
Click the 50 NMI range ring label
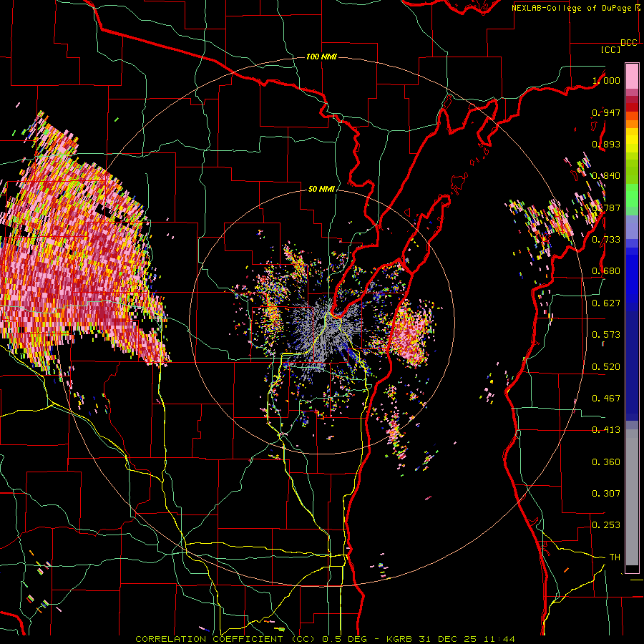click(321, 189)
